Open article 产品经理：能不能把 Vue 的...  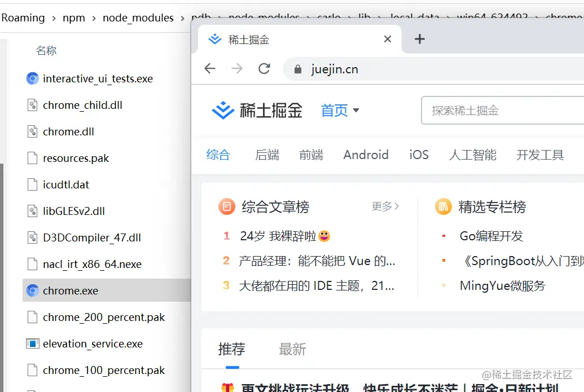[x=317, y=261]
